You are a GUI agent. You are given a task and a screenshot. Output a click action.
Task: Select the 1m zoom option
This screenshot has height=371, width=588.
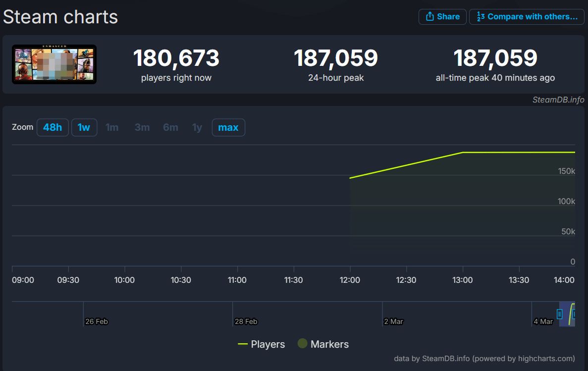pyautogui.click(x=112, y=127)
